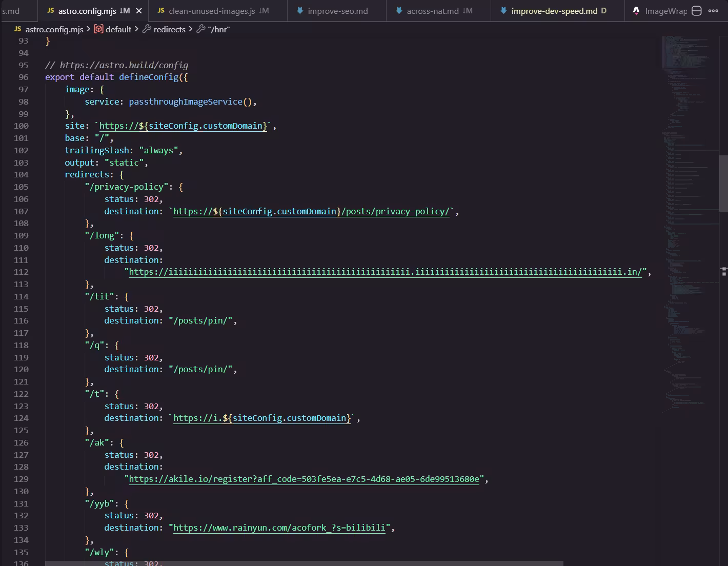
Task: Expand the redirects breadcrumb dropdown
Action: tap(169, 29)
